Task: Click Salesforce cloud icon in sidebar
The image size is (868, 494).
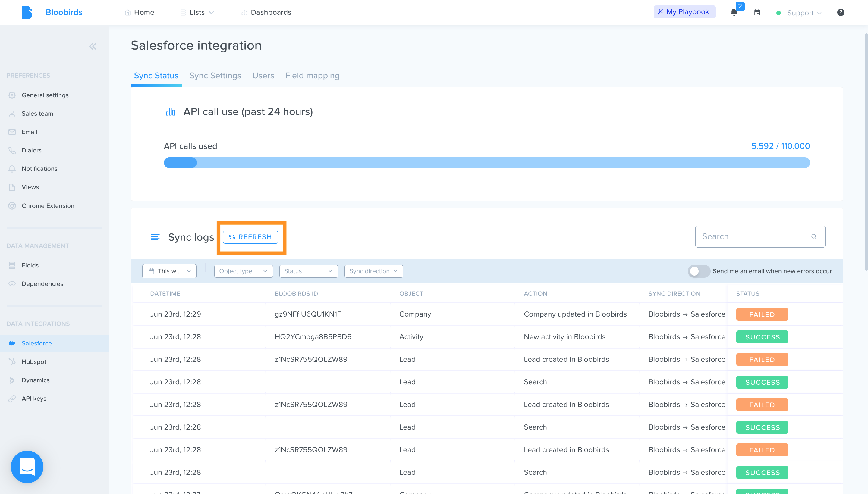Action: click(12, 343)
